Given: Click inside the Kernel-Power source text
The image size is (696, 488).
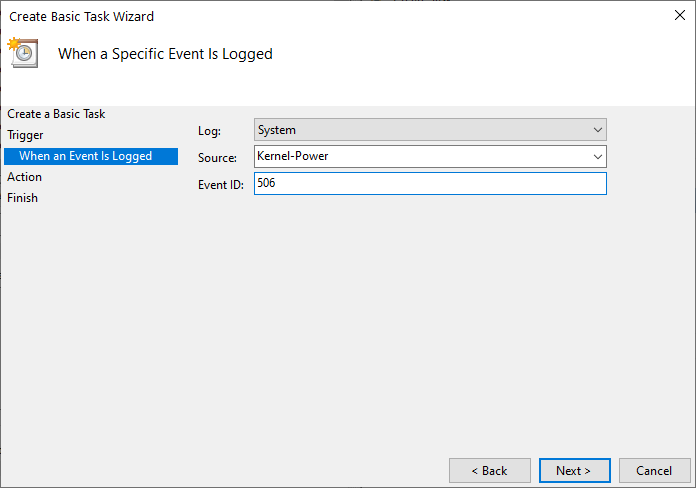Looking at the screenshot, I should [x=293, y=156].
